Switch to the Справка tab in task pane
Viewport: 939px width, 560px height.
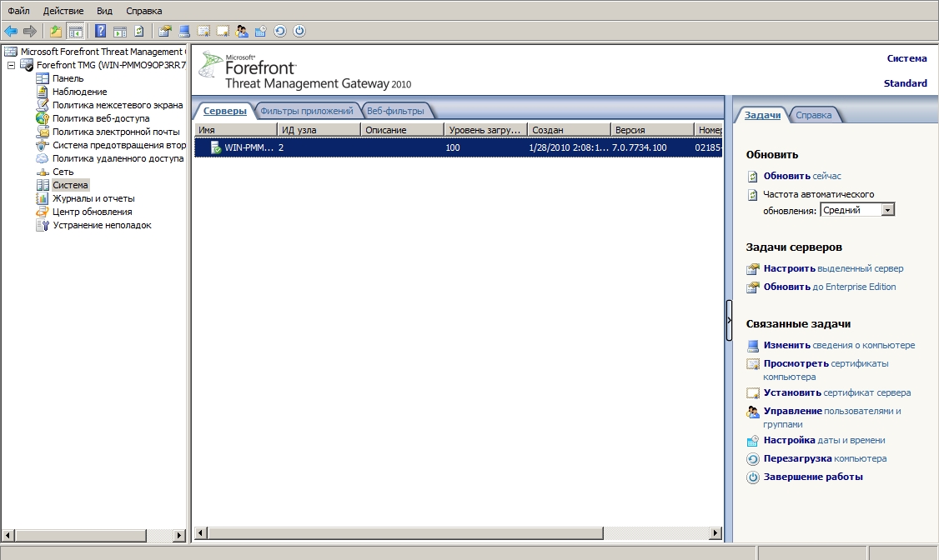[813, 115]
